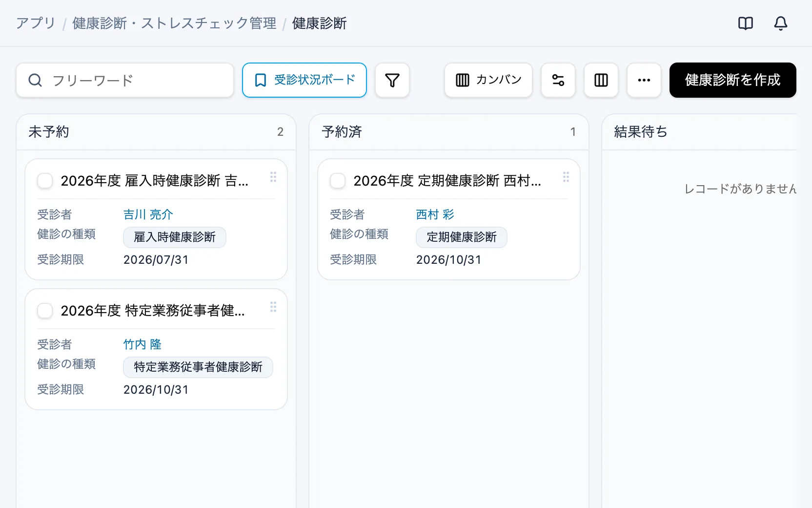
Task: Click the 未予約 count 2
Action: (280, 132)
